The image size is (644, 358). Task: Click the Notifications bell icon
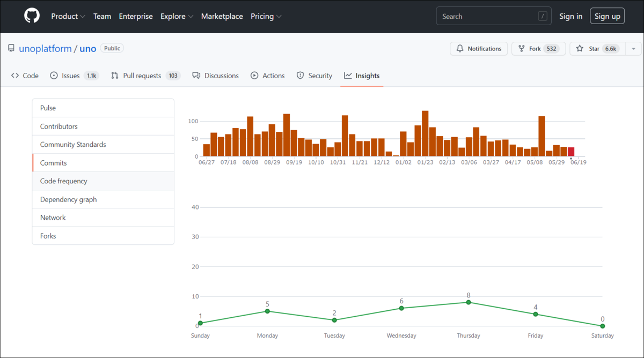coord(460,49)
